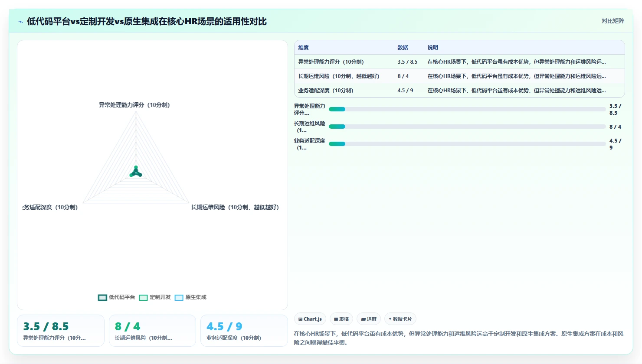Image resolution: width=642 pixels, height=364 pixels.
Task: Select table cell 异常处理能力评分（10分制）
Action: coord(331,62)
